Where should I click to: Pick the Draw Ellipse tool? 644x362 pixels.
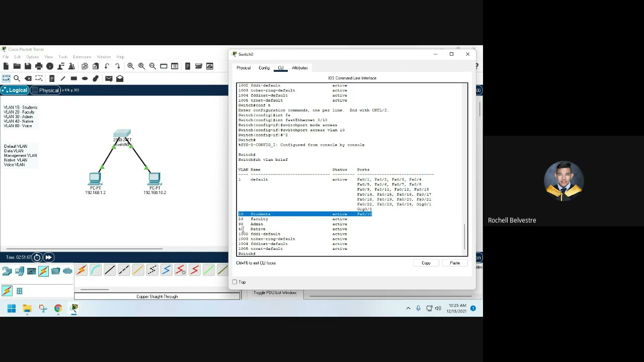[x=85, y=78]
